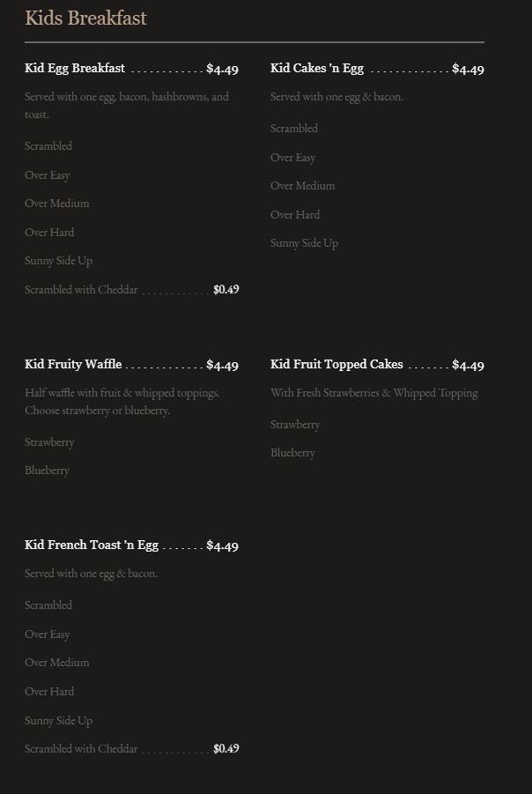Open the Kid Cakes 'n Egg item
This screenshot has height=794, width=532.
pos(317,69)
